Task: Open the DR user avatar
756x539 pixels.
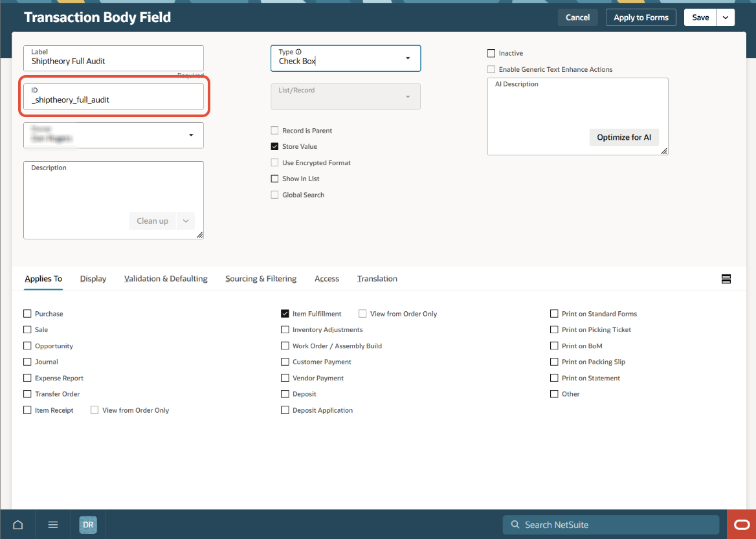Action: click(88, 525)
